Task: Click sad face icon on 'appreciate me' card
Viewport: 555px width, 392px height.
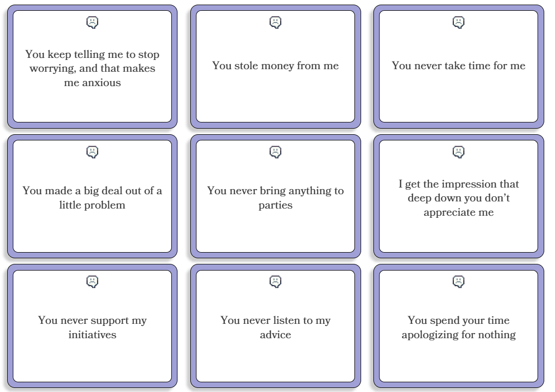Action: click(x=459, y=152)
